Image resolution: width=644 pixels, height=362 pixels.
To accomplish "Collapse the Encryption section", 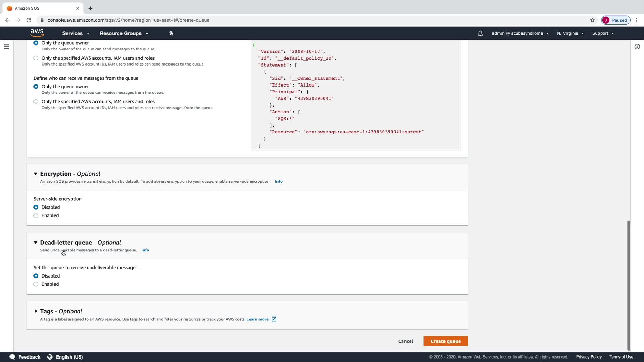I will pos(36,174).
